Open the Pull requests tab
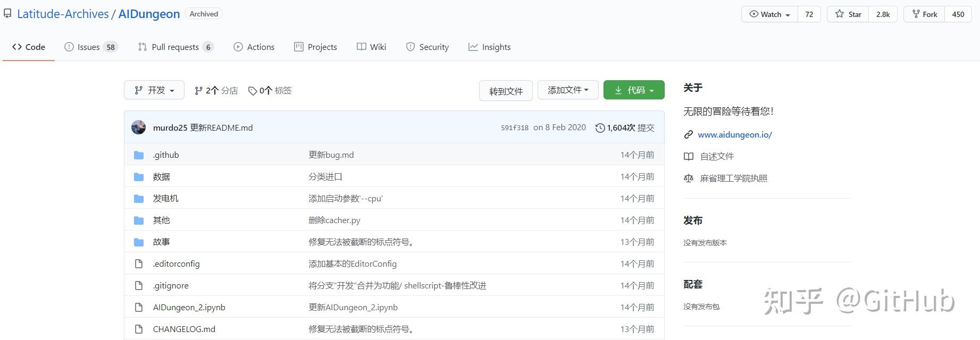980x340 pixels. pyautogui.click(x=175, y=47)
